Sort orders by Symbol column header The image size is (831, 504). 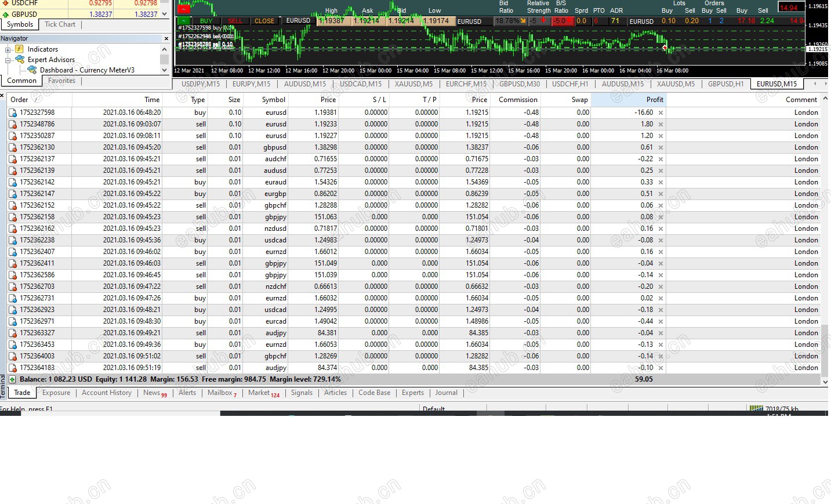266,100
